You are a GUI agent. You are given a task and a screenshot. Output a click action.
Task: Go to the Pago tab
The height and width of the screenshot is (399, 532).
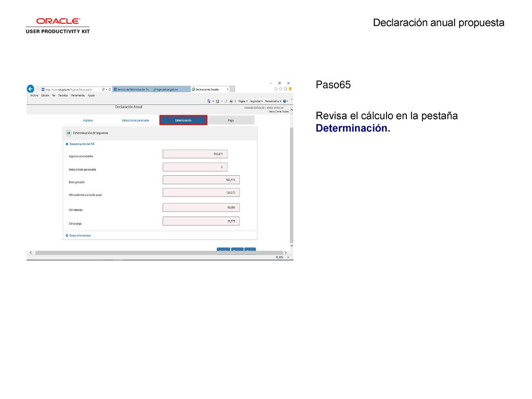point(231,120)
